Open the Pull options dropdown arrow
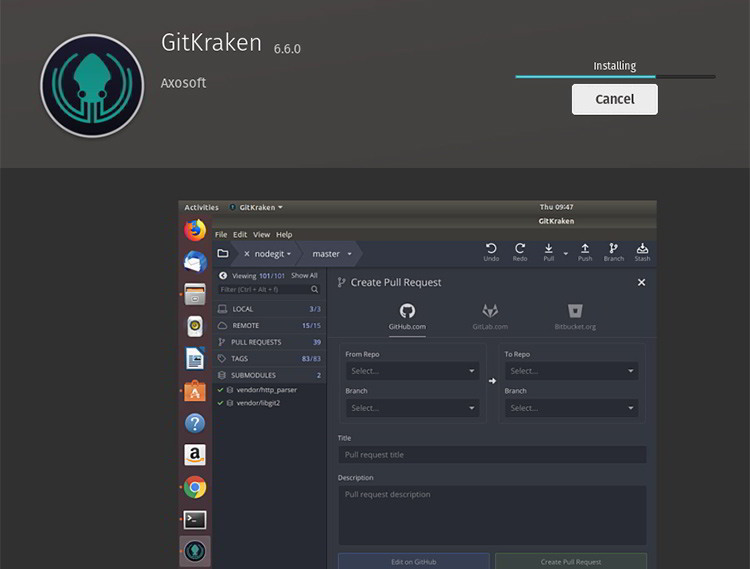Screen dimensions: 750x569 point(565,253)
